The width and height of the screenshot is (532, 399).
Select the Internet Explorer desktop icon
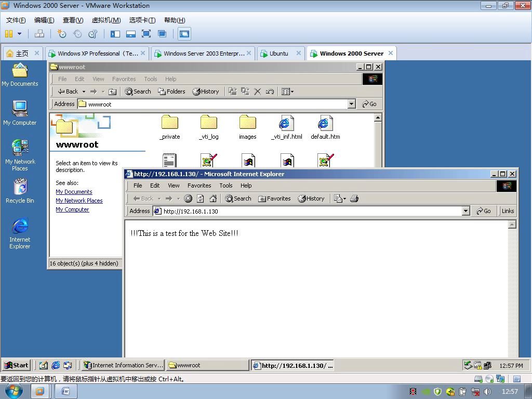tap(20, 233)
